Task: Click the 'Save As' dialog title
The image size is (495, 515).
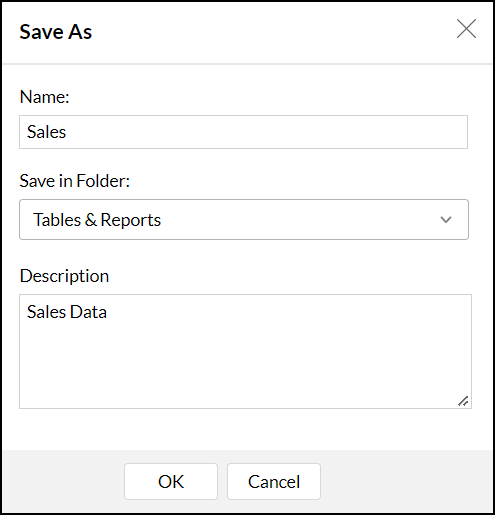Action: pyautogui.click(x=56, y=32)
